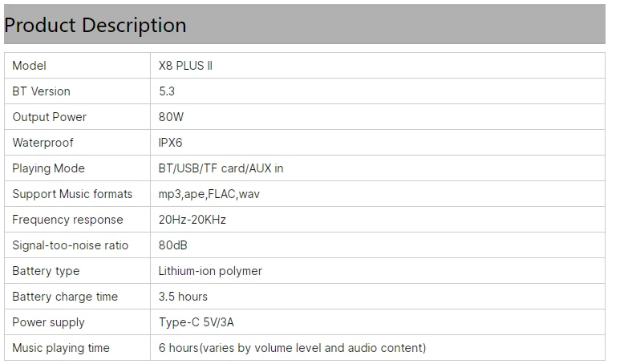Select the Type-C 5V/3A power supply value

coord(197,322)
